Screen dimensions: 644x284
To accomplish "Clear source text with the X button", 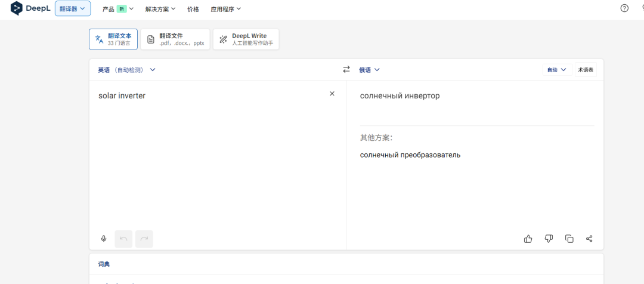I will pos(332,94).
